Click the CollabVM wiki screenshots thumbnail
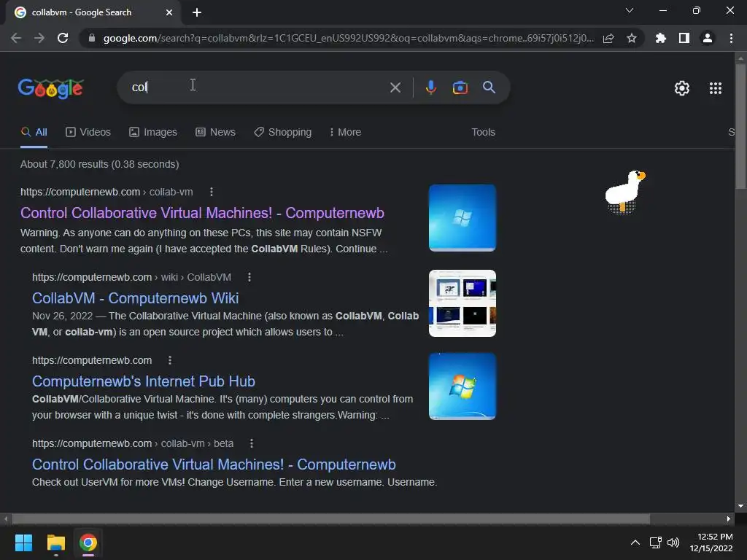 tap(462, 303)
